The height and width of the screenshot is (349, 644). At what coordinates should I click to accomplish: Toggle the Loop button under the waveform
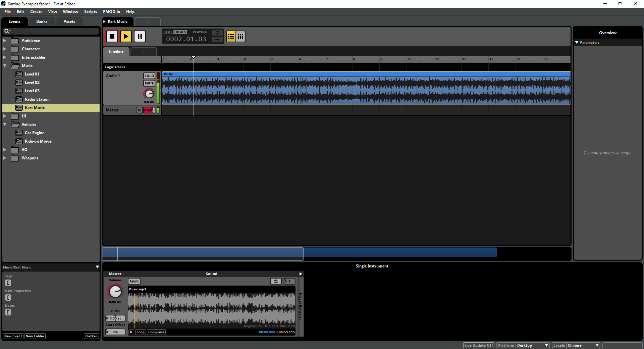coord(141,332)
